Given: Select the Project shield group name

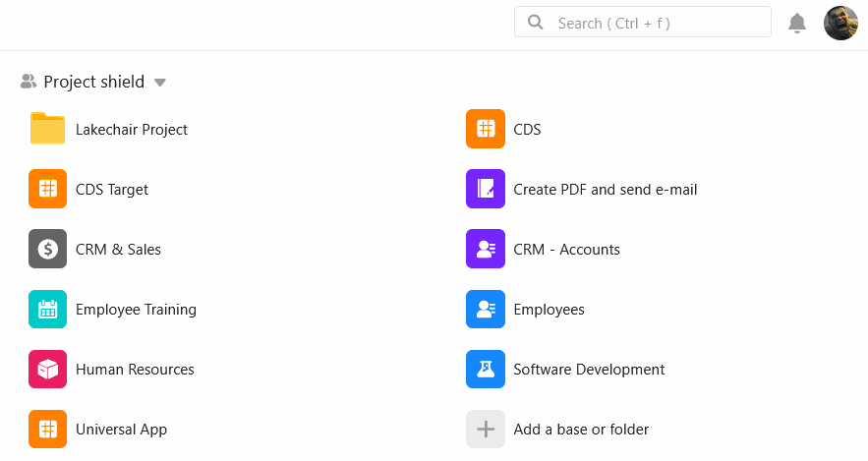Looking at the screenshot, I should (93, 83).
